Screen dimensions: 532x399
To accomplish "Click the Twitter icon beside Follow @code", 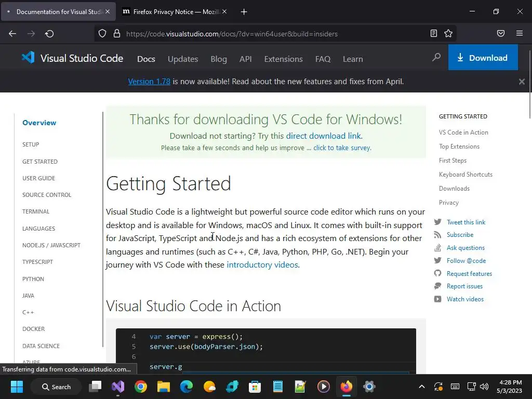I will pyautogui.click(x=437, y=261).
